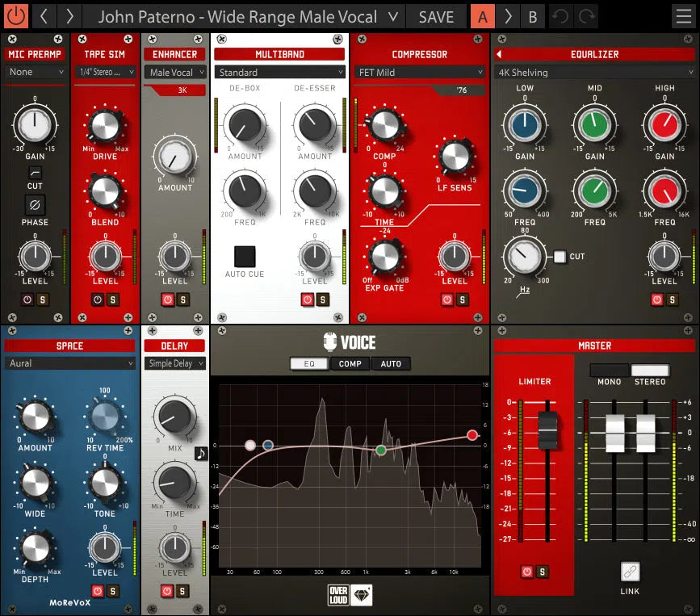Toggle the Multiband Auto Cue button

[x=245, y=257]
